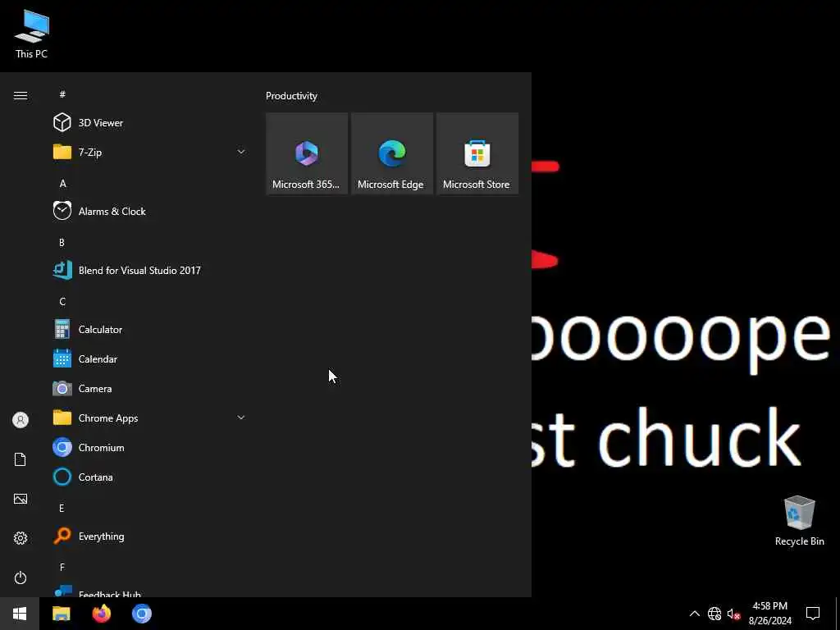This screenshot has height=630, width=840.
Task: Open the Chrome Apps folder entry
Action: pyautogui.click(x=149, y=418)
